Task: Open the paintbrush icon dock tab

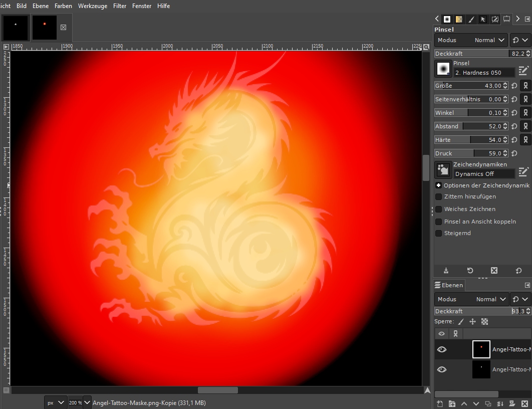Action: point(471,20)
